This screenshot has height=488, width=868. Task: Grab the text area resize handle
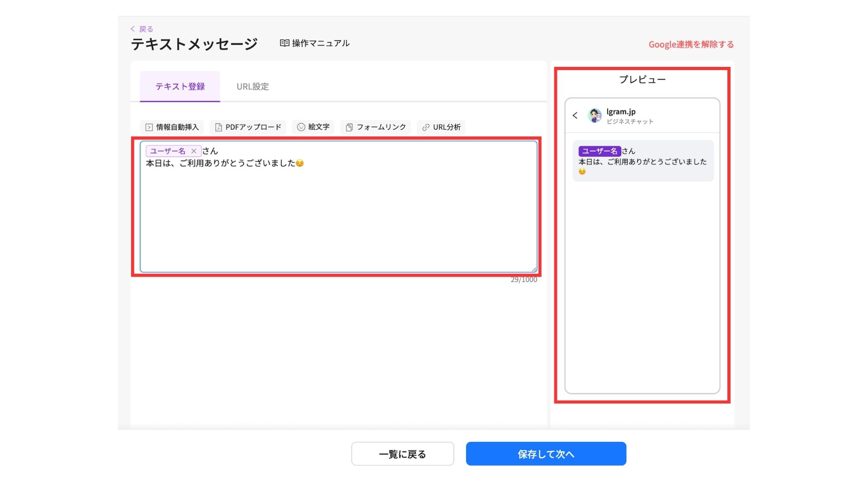coord(534,269)
